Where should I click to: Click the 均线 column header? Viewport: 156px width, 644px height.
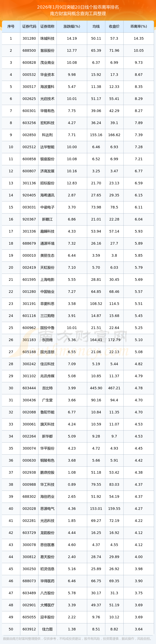click(96, 26)
